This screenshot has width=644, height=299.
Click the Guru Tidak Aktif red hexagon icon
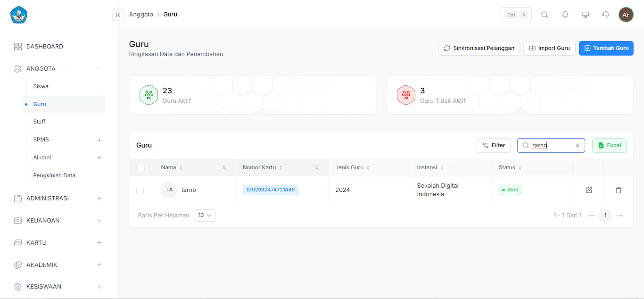(x=406, y=95)
